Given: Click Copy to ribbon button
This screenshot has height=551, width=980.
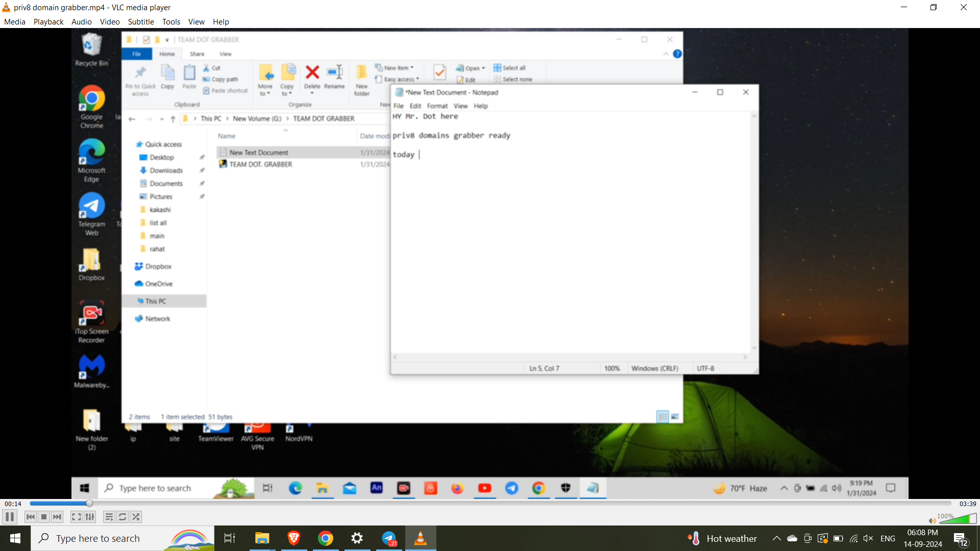Looking at the screenshot, I should coord(287,80).
